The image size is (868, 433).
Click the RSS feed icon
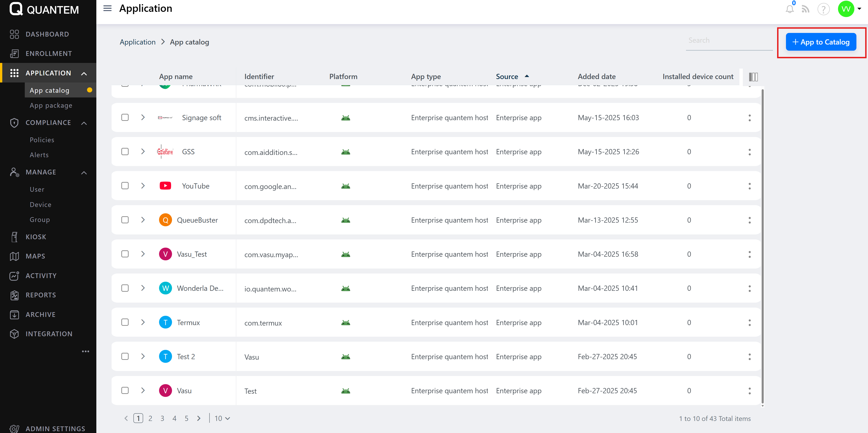pyautogui.click(x=805, y=9)
